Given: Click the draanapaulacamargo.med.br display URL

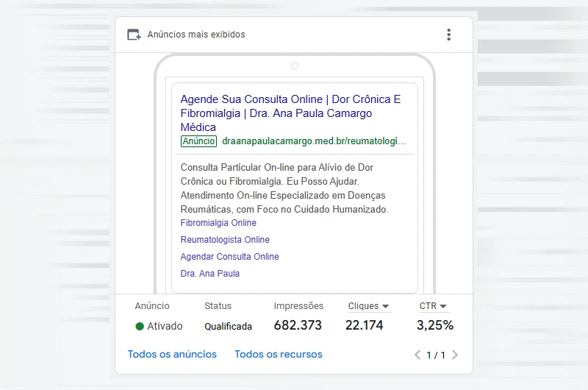Looking at the screenshot, I should (x=314, y=141).
